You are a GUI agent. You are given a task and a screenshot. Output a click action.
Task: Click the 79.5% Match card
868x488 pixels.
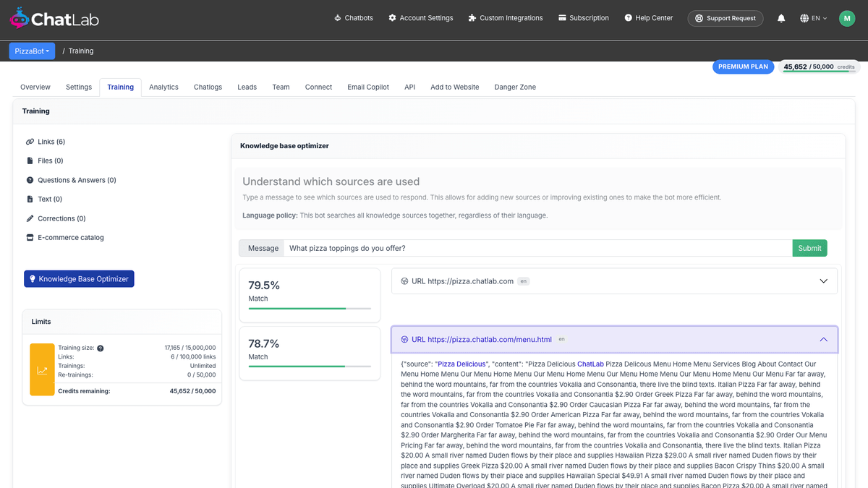coord(310,295)
